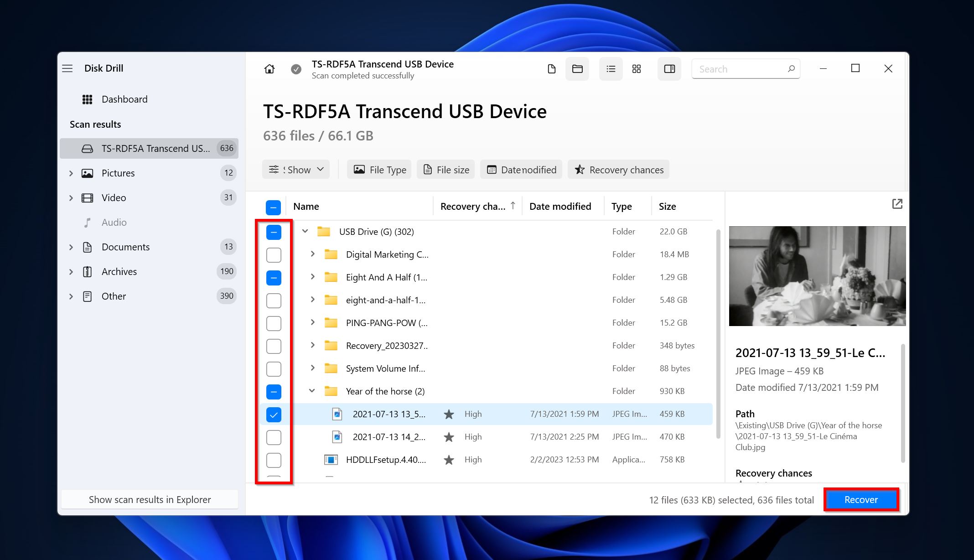Click the home navigation icon
The height and width of the screenshot is (560, 974).
[269, 68]
